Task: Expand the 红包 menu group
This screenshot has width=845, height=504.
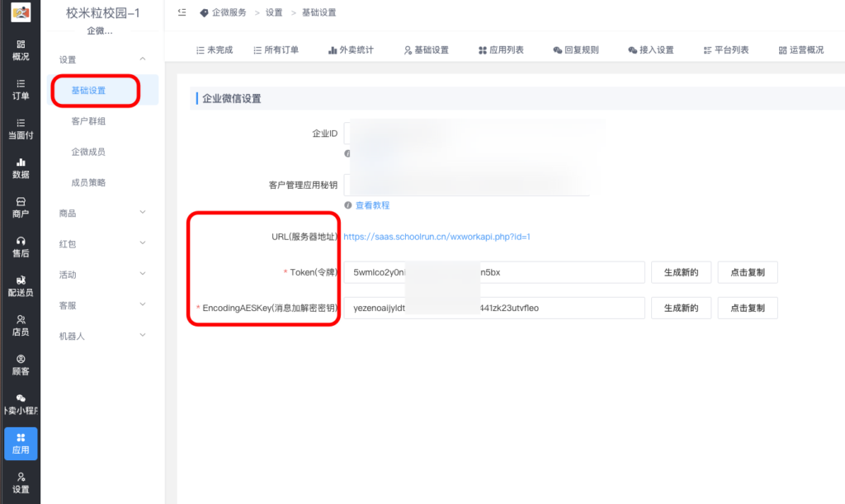Action: [x=143, y=243]
